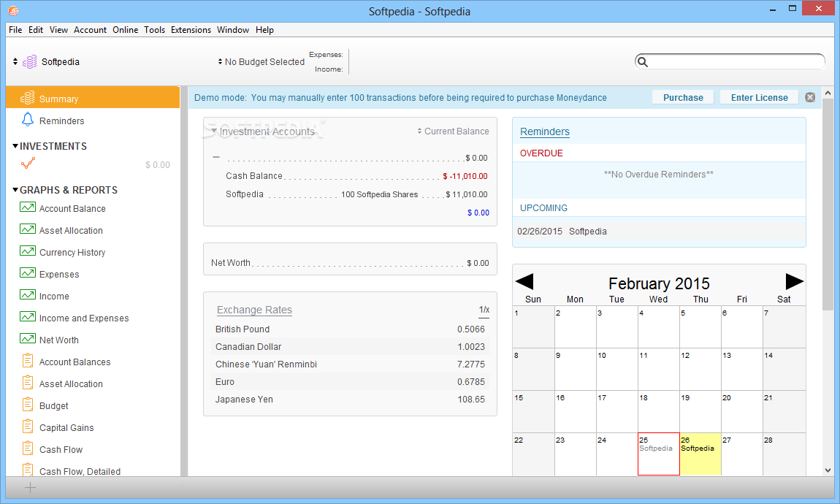
Task: Click the Asset Allocation graph icon
Action: click(27, 229)
